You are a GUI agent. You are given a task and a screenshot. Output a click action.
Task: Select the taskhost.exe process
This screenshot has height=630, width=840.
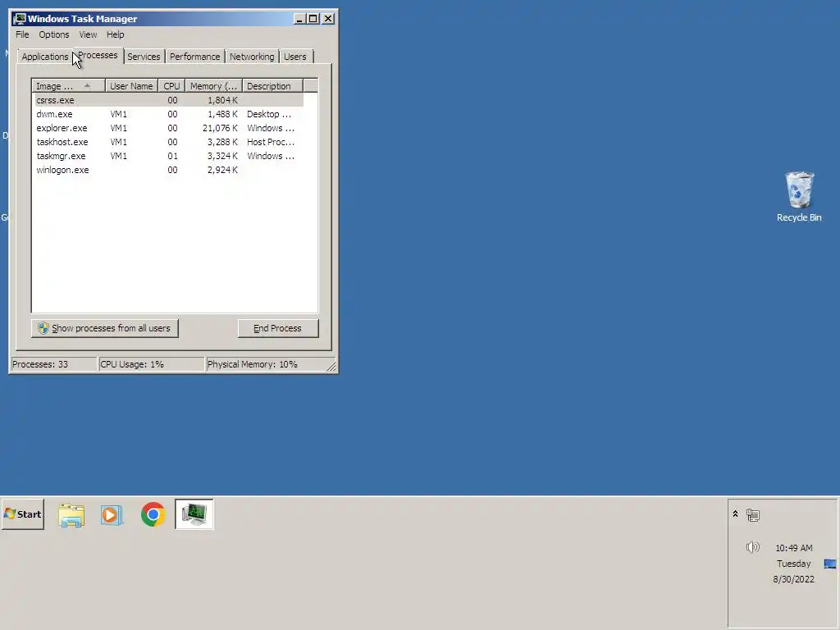[169, 142]
